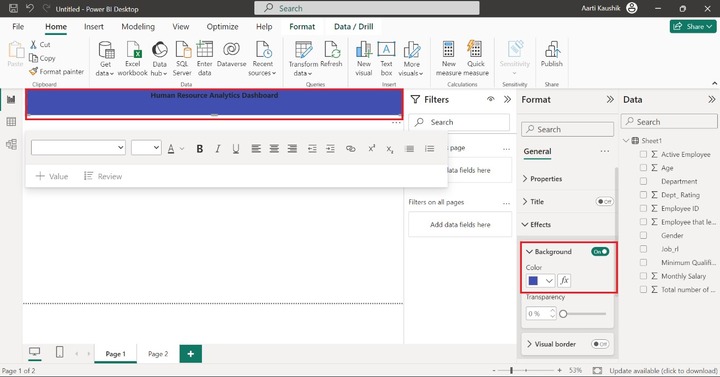Screen dimensions: 720x377
Task: Add a Text box to the canvas
Action: (x=386, y=58)
